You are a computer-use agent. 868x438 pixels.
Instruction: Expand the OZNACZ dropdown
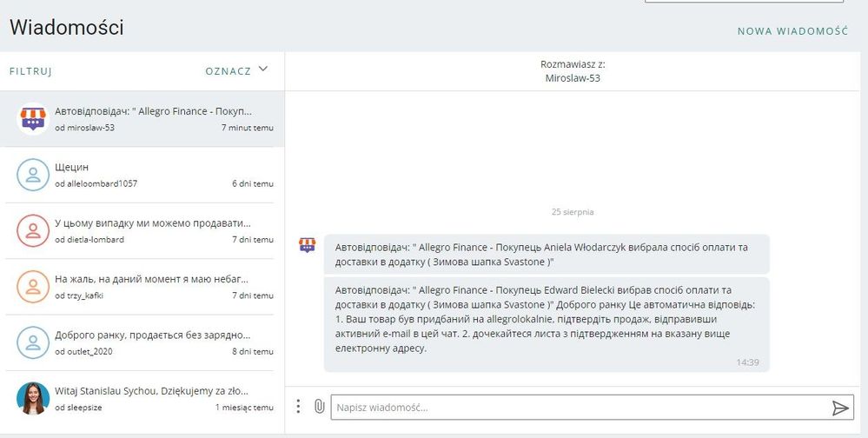pyautogui.click(x=229, y=70)
